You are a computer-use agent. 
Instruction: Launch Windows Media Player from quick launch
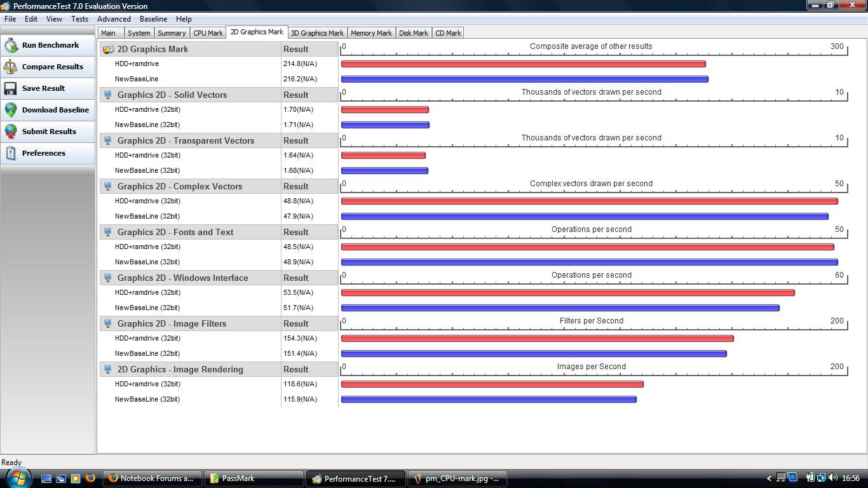(76, 478)
